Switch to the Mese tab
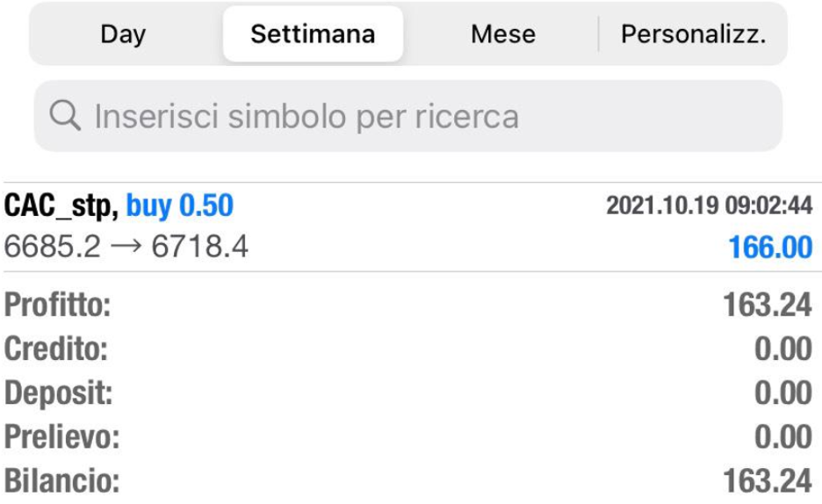Screen dimensions: 822x504 coord(502,34)
